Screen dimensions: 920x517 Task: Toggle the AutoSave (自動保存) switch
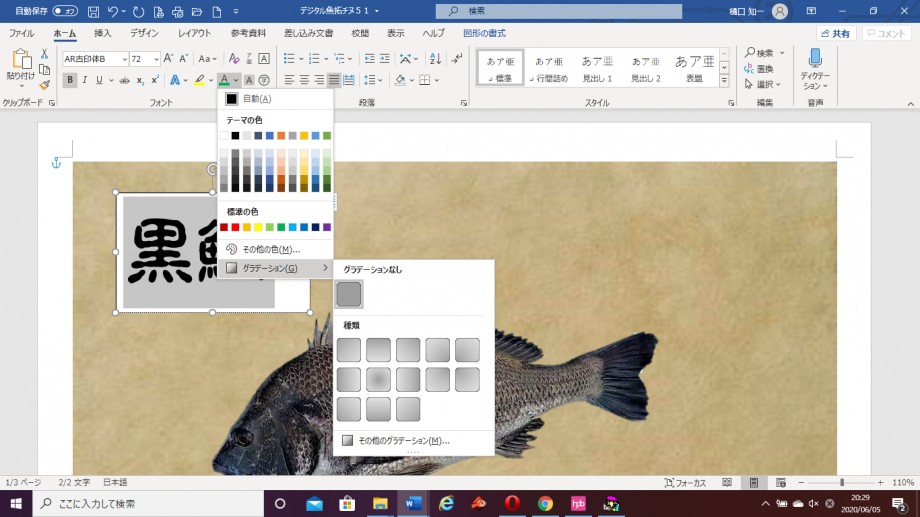(x=65, y=11)
